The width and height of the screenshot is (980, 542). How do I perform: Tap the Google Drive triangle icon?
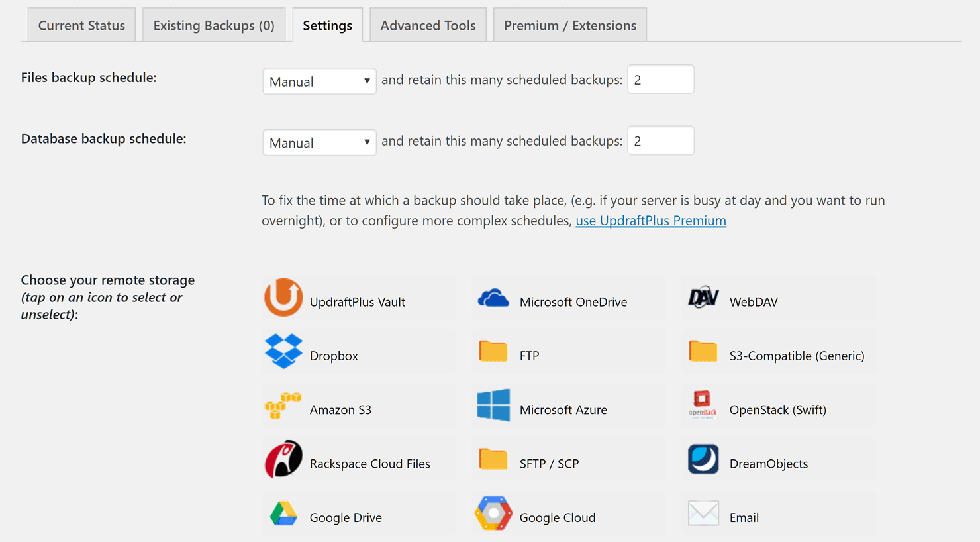(x=283, y=514)
